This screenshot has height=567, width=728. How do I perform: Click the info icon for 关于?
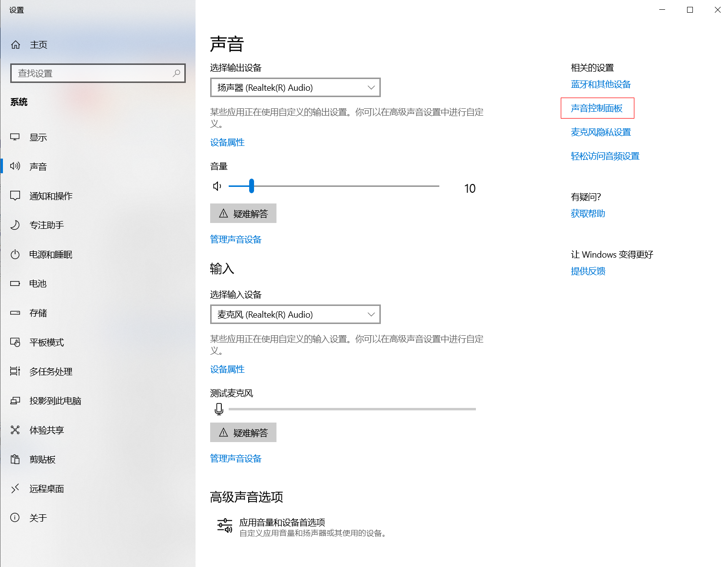15,518
